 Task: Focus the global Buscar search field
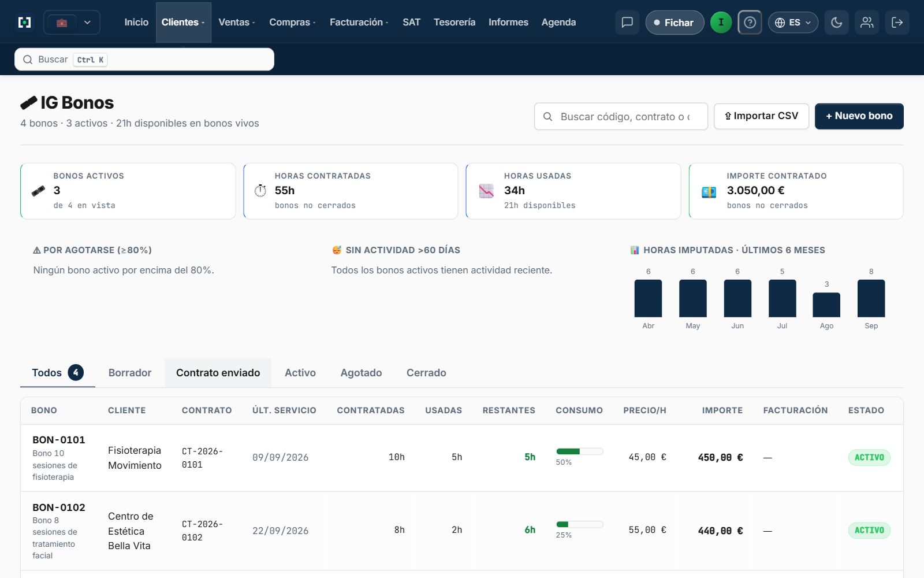144,60
